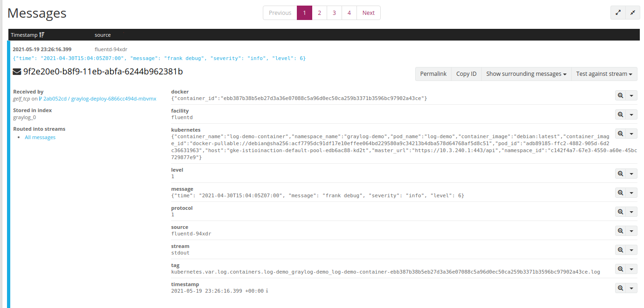The image size is (644, 308).
Task: Click magnifier icon for docker field
Action: (620, 95)
